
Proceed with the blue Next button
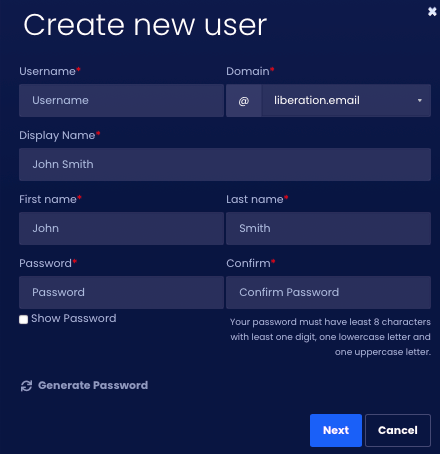pos(336,430)
